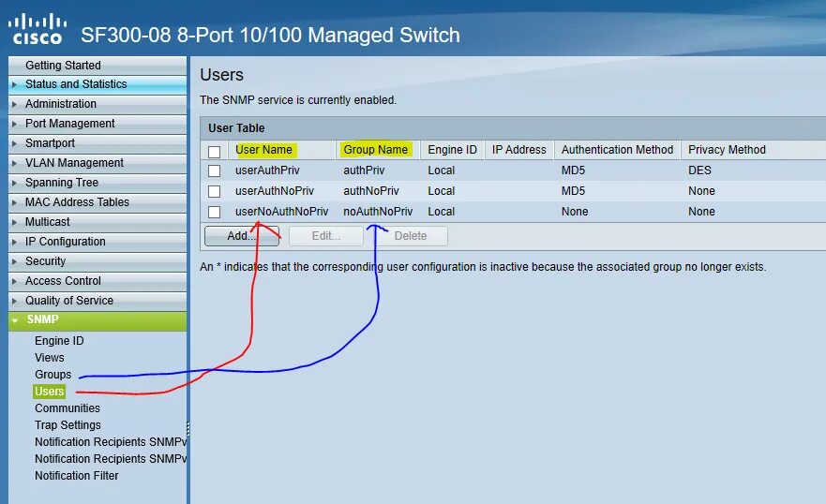The width and height of the screenshot is (826, 504).
Task: Select IP Configuration in navigation
Action: tap(98, 242)
